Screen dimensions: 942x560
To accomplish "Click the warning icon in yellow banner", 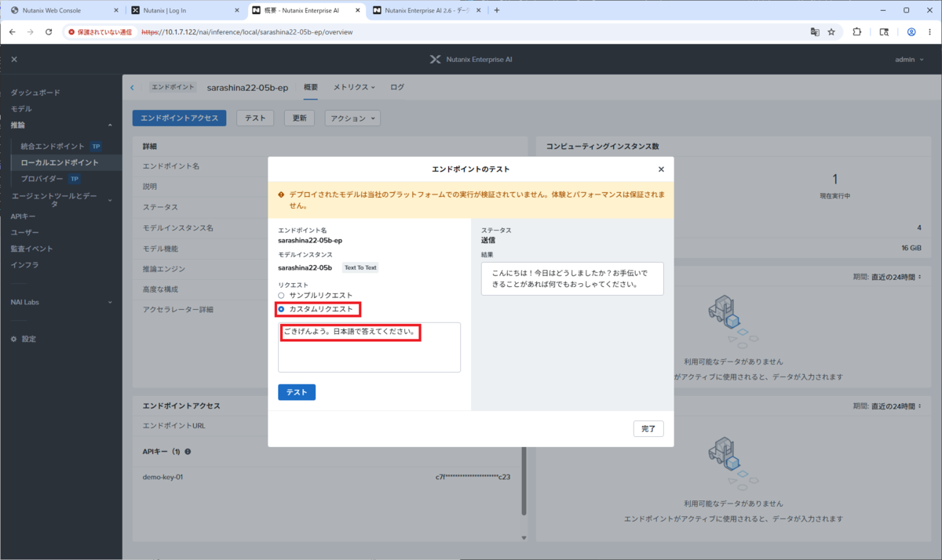I will coord(281,193).
